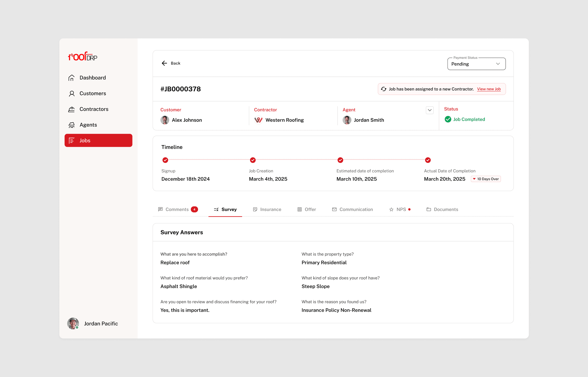The image size is (588, 377).
Task: Select Jobs in the sidebar
Action: click(x=98, y=141)
